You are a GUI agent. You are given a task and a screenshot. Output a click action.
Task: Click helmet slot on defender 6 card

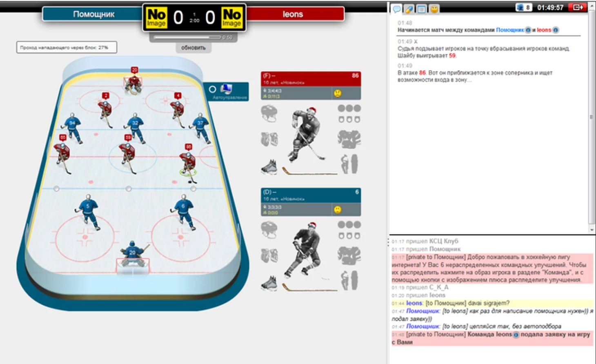269,230
